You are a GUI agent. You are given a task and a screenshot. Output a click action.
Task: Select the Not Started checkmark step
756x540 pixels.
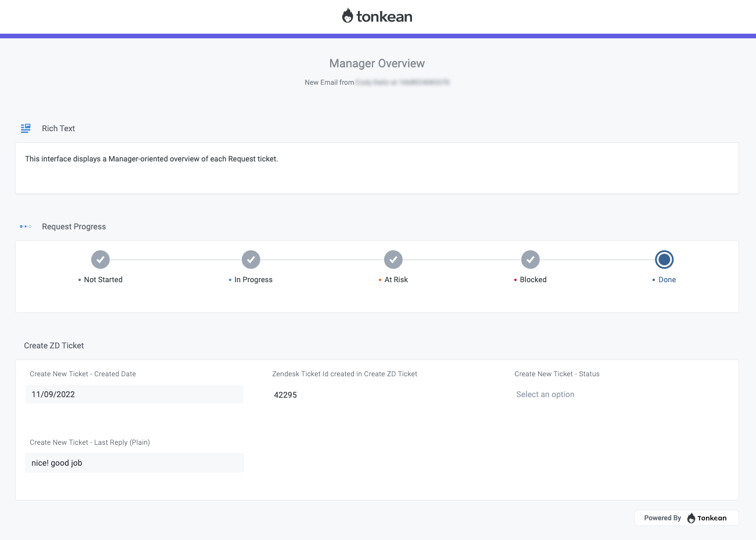point(101,260)
